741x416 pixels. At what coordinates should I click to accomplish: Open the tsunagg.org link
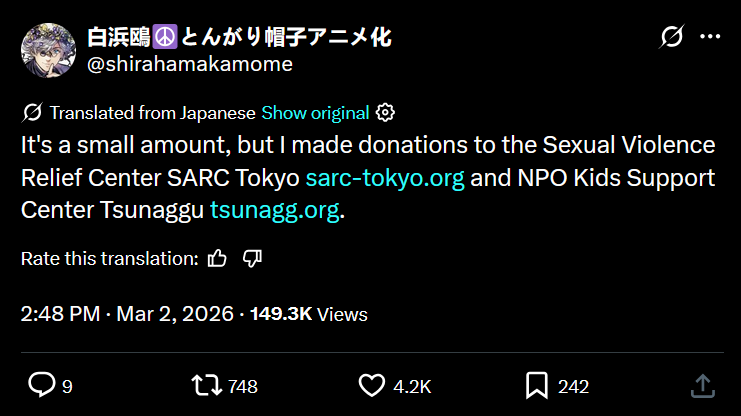pyautogui.click(x=274, y=211)
